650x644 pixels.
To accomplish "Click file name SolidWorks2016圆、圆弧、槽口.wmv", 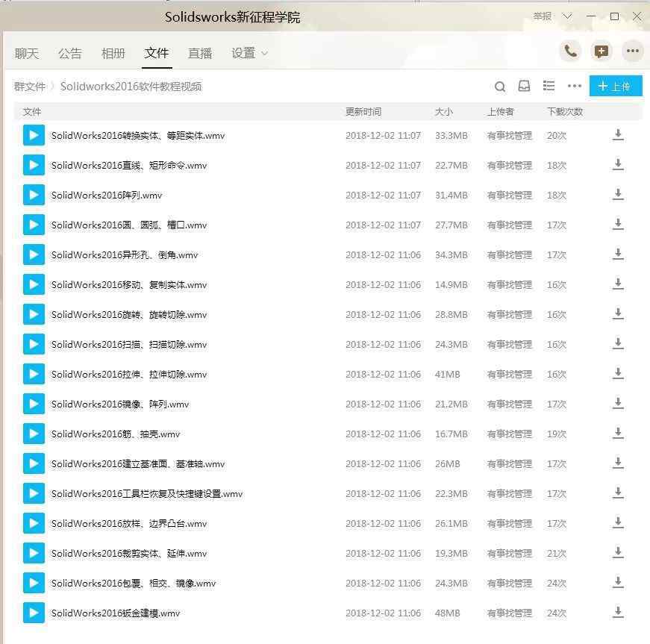I will pyautogui.click(x=129, y=225).
